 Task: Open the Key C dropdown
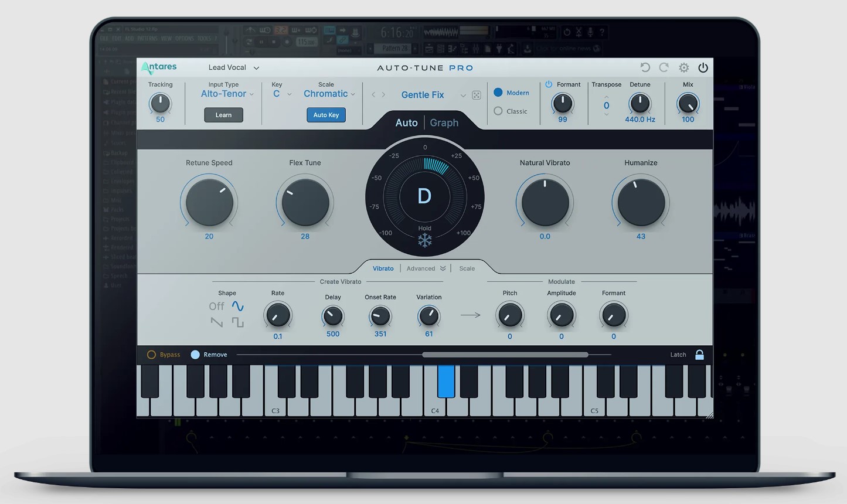click(x=282, y=94)
